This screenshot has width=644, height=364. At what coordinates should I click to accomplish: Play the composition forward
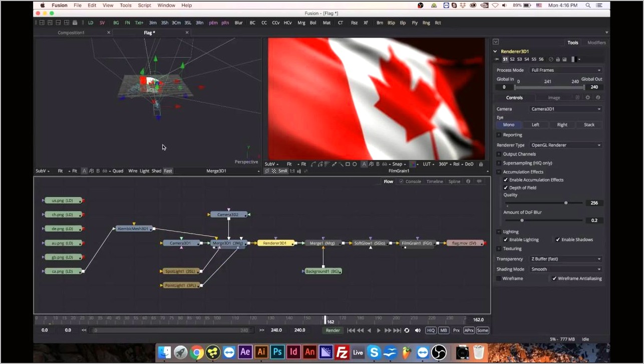(379, 330)
